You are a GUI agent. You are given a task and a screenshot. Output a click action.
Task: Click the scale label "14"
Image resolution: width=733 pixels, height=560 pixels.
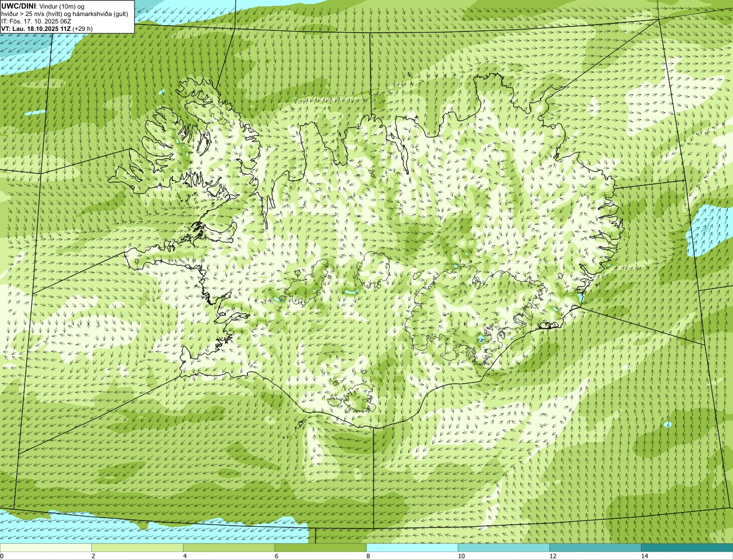coord(644,556)
